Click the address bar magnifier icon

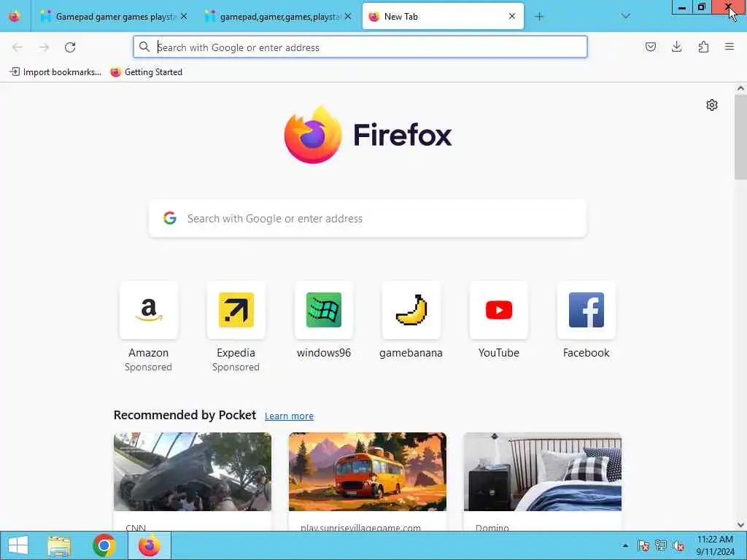tap(144, 47)
